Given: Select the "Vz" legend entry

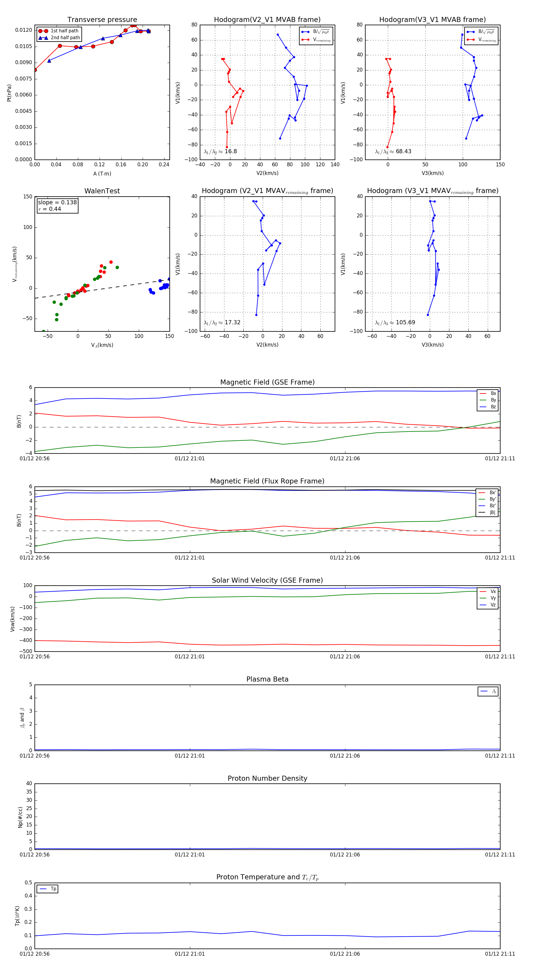Looking at the screenshot, I should 488,605.
